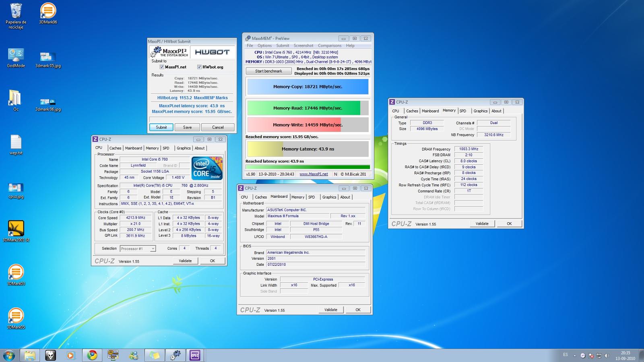The height and width of the screenshot is (362, 644).
Task: Switch to Google Chrome in taskbar
Action: (x=93, y=355)
